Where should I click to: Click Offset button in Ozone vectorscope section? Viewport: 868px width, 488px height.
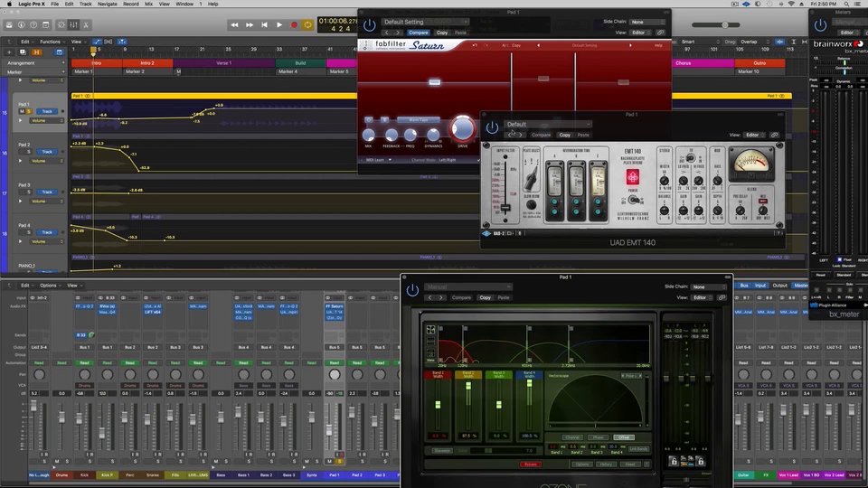pos(624,437)
